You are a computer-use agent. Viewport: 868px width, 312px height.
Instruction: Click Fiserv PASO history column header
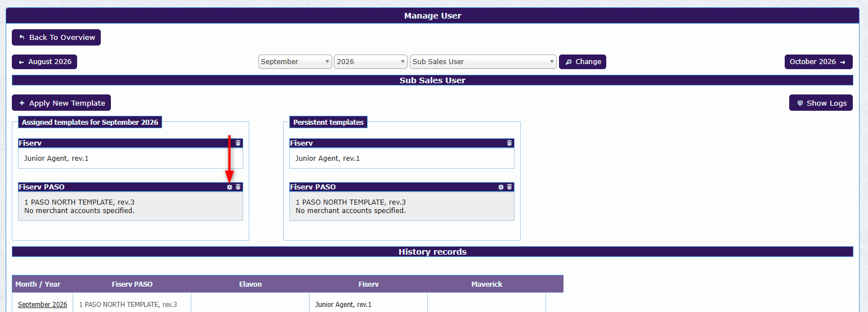pos(132,284)
